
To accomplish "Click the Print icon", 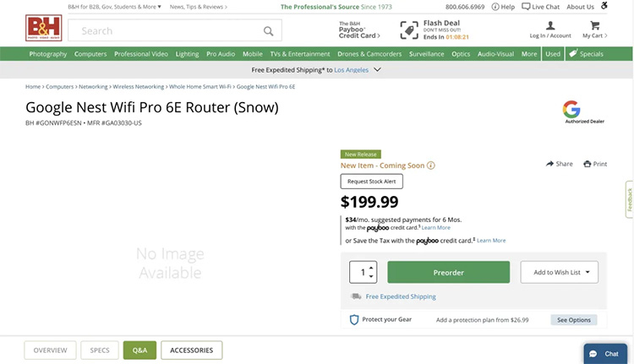I will pos(588,164).
